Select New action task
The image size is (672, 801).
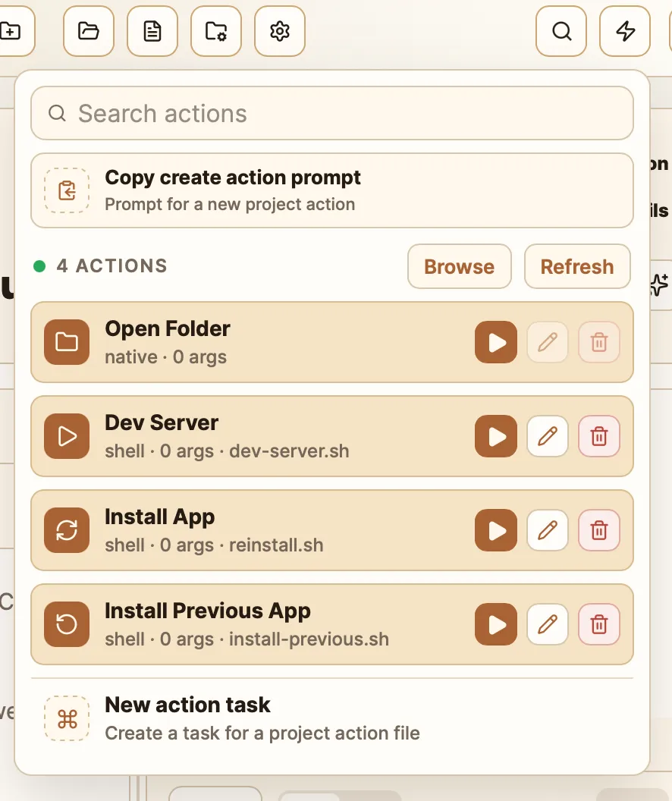pyautogui.click(x=332, y=718)
